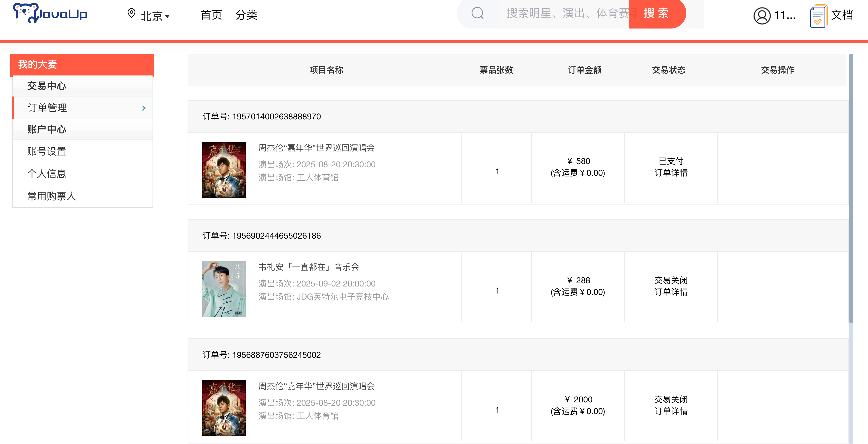The image size is (868, 444).
Task: Click the vertical scrollbar of the order list
Action: tap(851, 189)
